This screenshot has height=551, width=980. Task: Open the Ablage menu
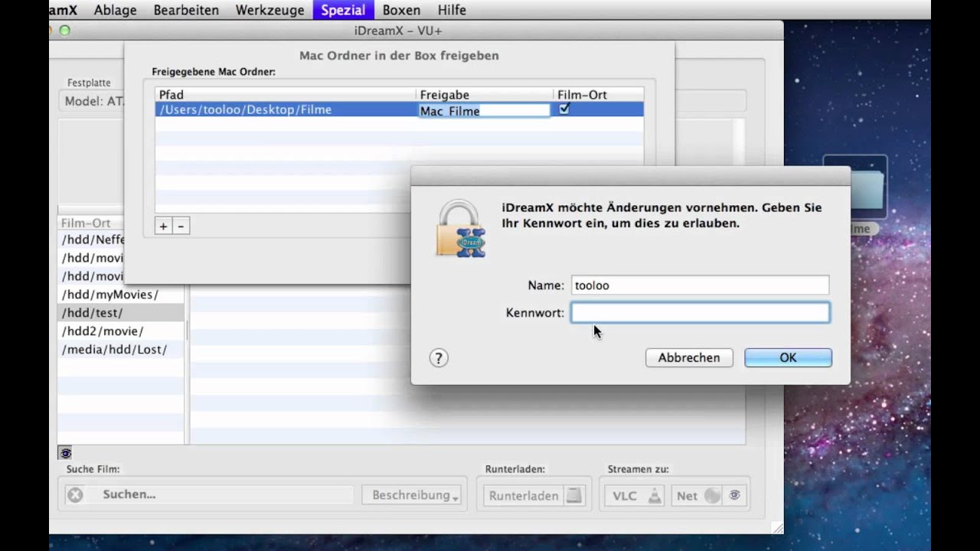pyautogui.click(x=115, y=10)
